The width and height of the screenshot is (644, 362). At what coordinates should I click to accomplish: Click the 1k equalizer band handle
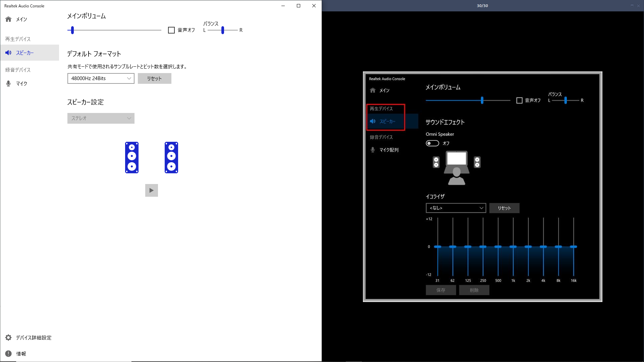pos(513,247)
